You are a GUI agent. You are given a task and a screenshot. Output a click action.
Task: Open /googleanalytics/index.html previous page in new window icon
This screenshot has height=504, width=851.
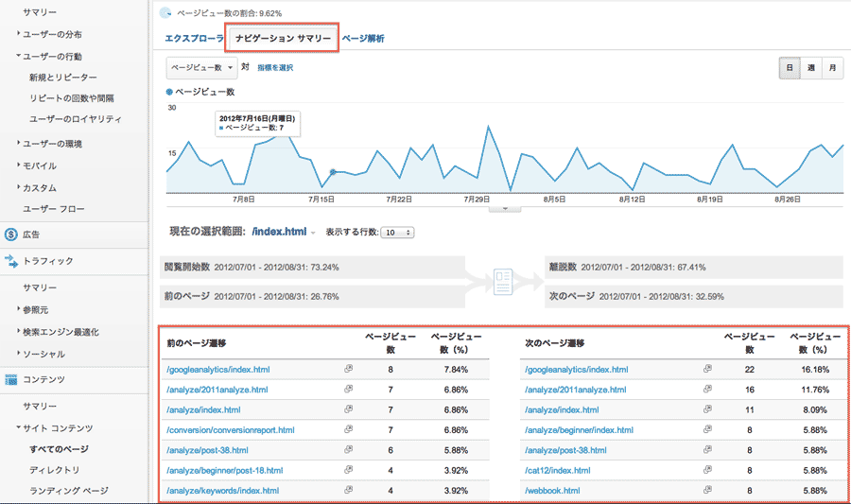click(x=349, y=370)
